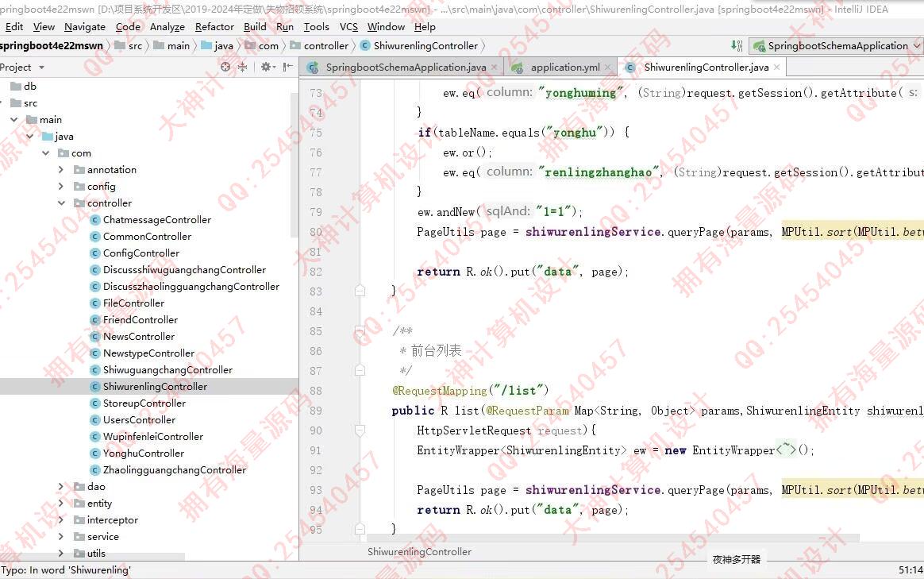Close the ShiwurenlingController.java tab
This screenshot has width=924, height=579.
coord(776,68)
